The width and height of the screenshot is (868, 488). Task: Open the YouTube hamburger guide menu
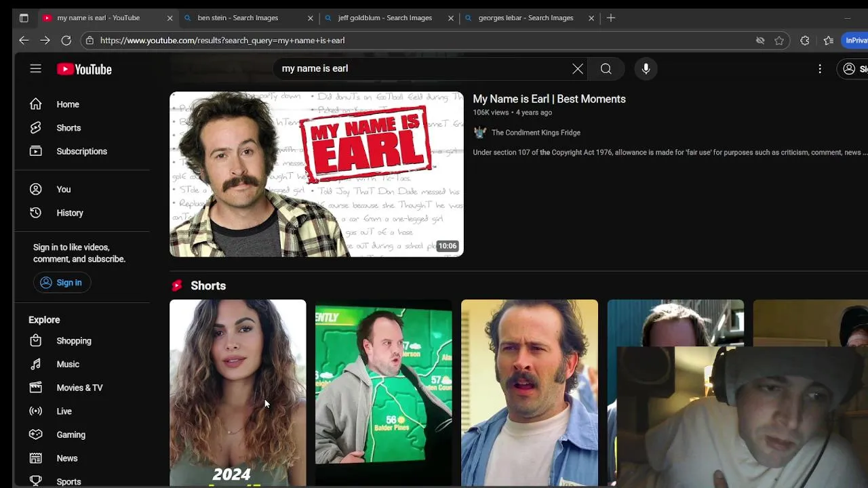pyautogui.click(x=35, y=68)
